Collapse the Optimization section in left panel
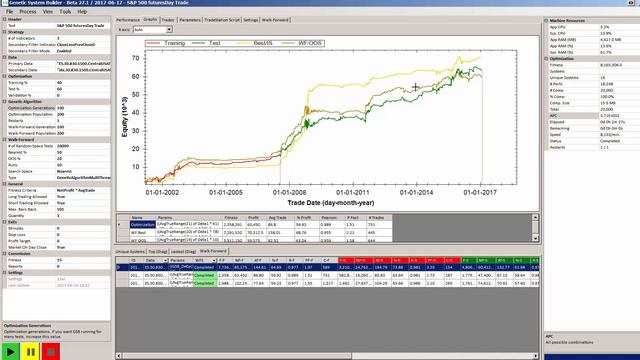 (4, 76)
